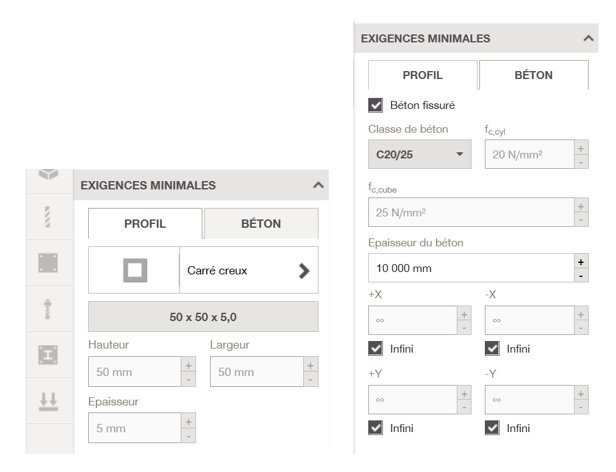Switch to the PROFIL tab in right panel
Image resolution: width=616 pixels, height=472 pixels.
coord(423,75)
